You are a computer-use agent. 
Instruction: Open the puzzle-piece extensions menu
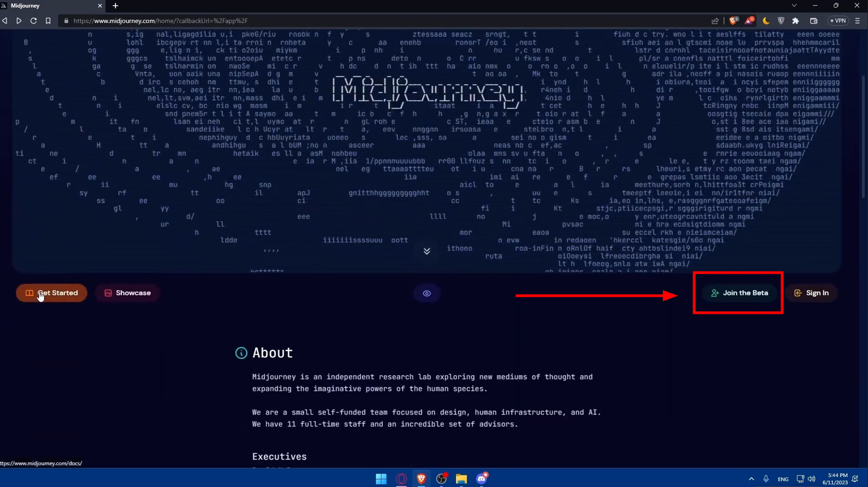tap(795, 21)
